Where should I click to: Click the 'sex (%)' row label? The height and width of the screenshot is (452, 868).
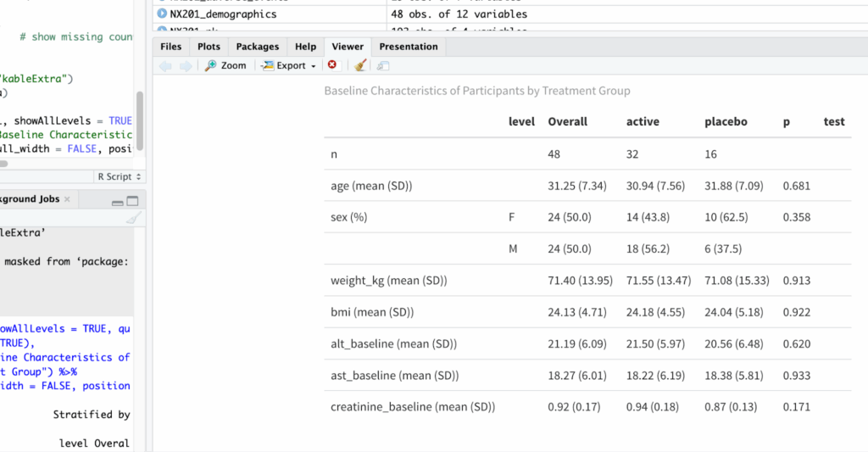point(348,217)
